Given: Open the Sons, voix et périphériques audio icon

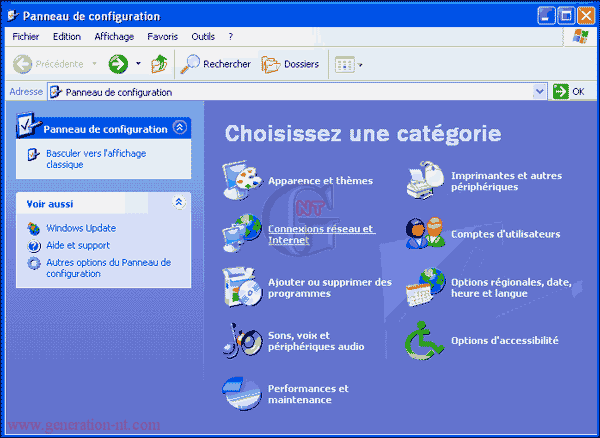Looking at the screenshot, I should click(242, 340).
